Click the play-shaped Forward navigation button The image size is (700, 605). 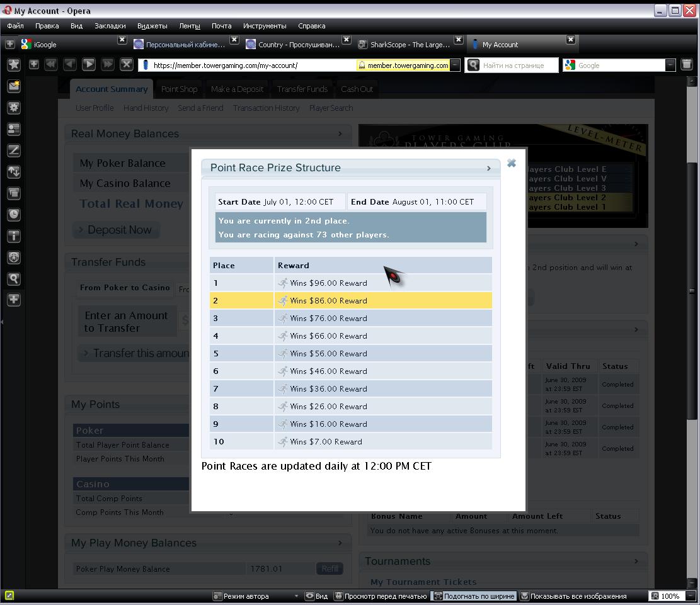pos(89,64)
